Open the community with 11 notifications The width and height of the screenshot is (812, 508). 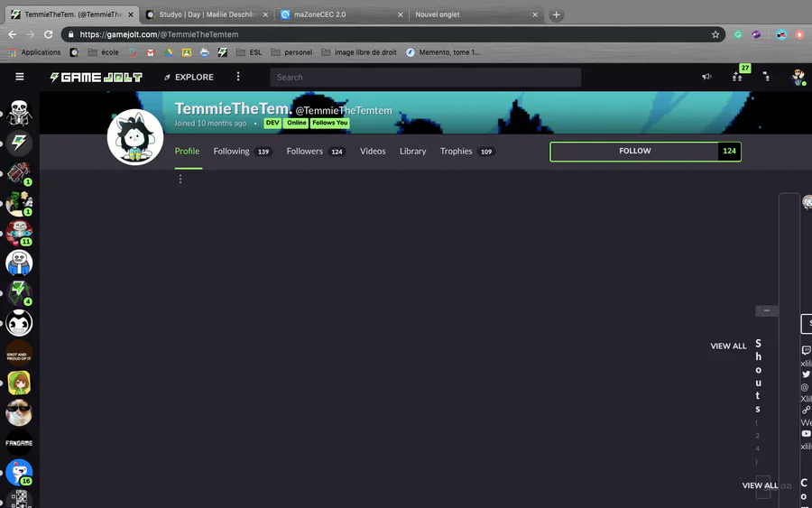(19, 233)
